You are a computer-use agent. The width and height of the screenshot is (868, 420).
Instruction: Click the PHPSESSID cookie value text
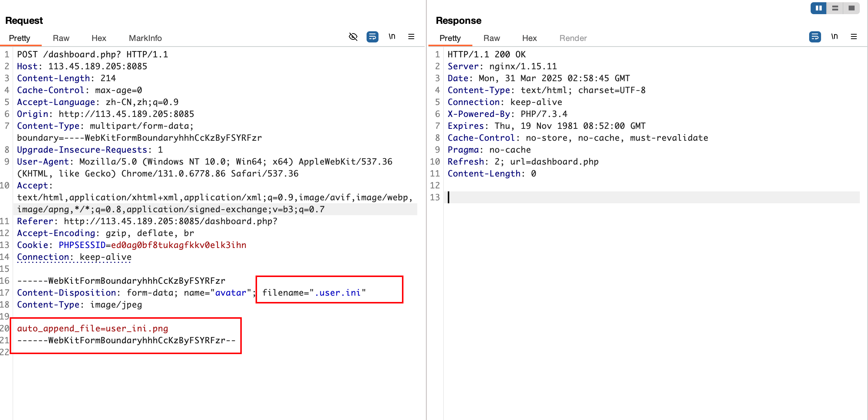tap(178, 245)
